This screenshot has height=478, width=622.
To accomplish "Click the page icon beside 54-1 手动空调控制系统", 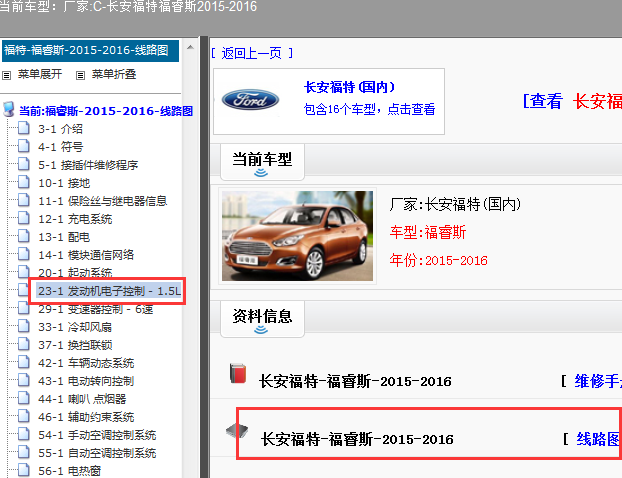I will [24, 435].
